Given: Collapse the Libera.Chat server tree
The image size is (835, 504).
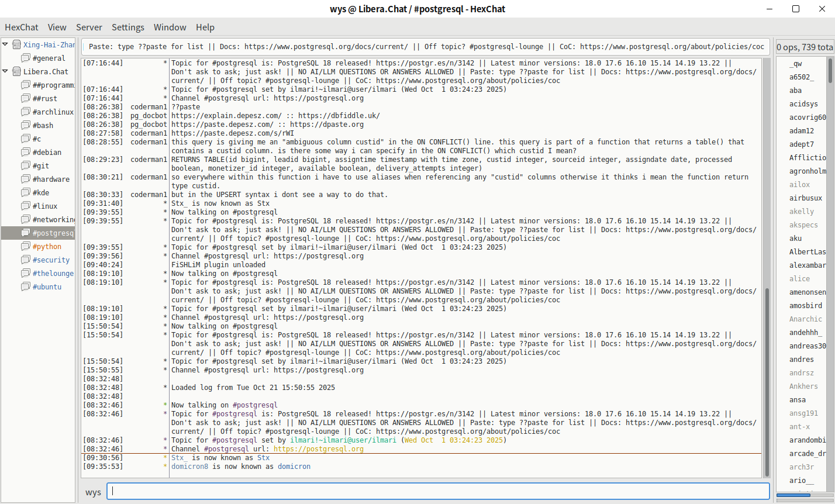Looking at the screenshot, I should (5, 71).
